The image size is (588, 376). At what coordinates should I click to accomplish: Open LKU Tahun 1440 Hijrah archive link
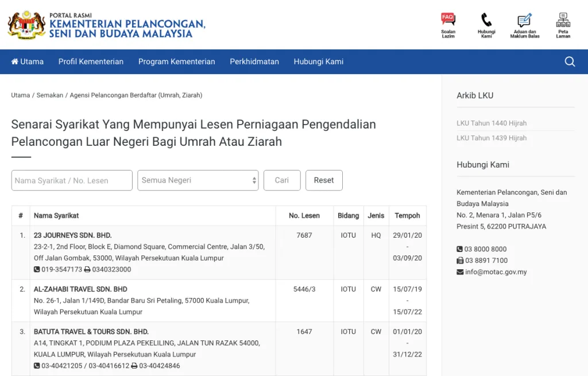pos(491,123)
